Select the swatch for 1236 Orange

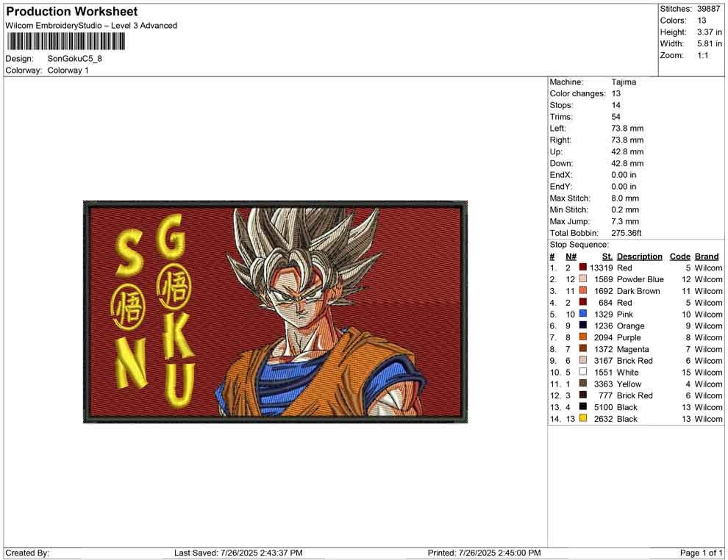pos(582,326)
